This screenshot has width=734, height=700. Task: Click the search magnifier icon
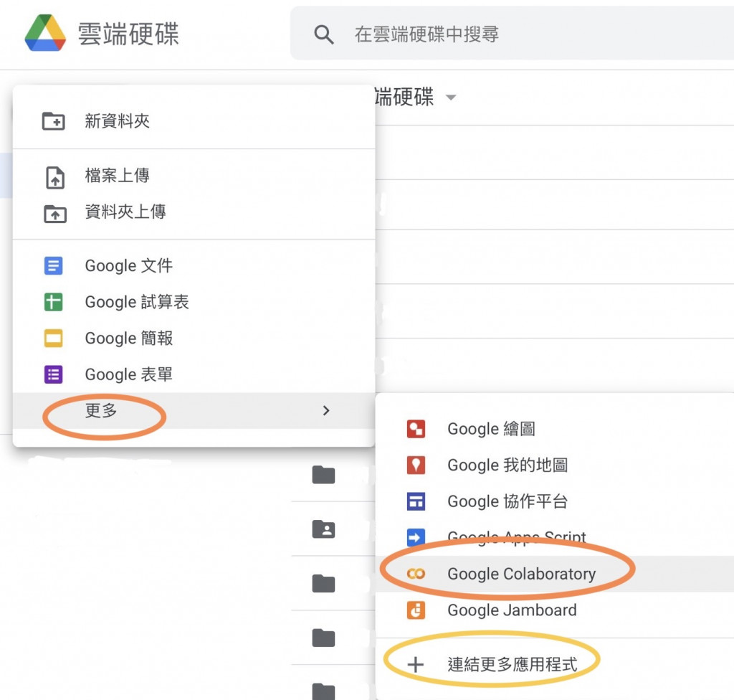[323, 34]
